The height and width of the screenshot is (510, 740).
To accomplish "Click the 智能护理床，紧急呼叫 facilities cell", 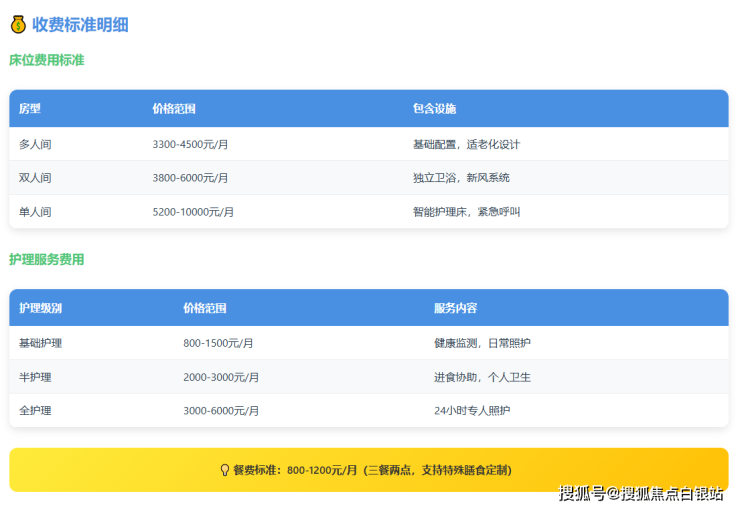I will (466, 212).
